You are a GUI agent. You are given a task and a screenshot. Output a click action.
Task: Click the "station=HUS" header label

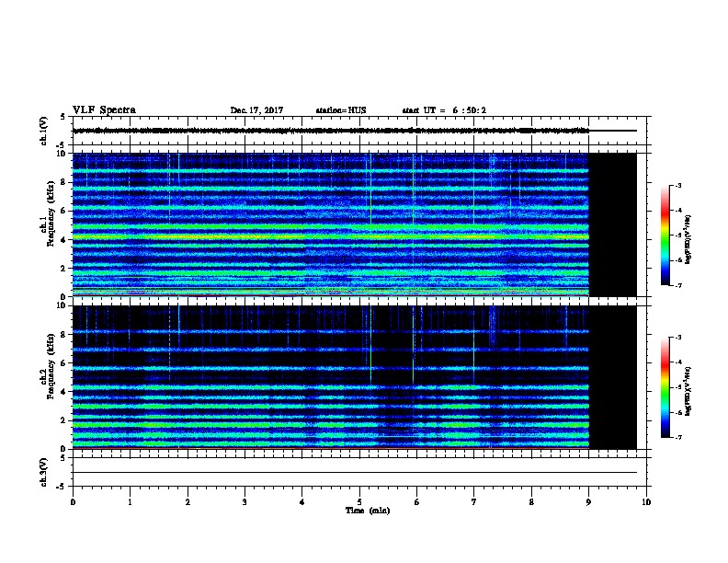tap(341, 110)
